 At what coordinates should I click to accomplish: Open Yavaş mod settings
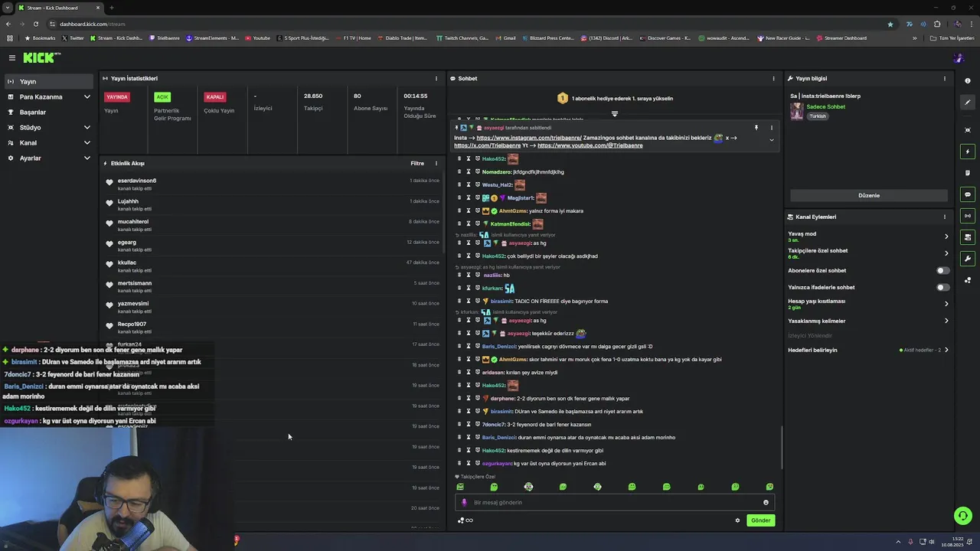point(869,236)
